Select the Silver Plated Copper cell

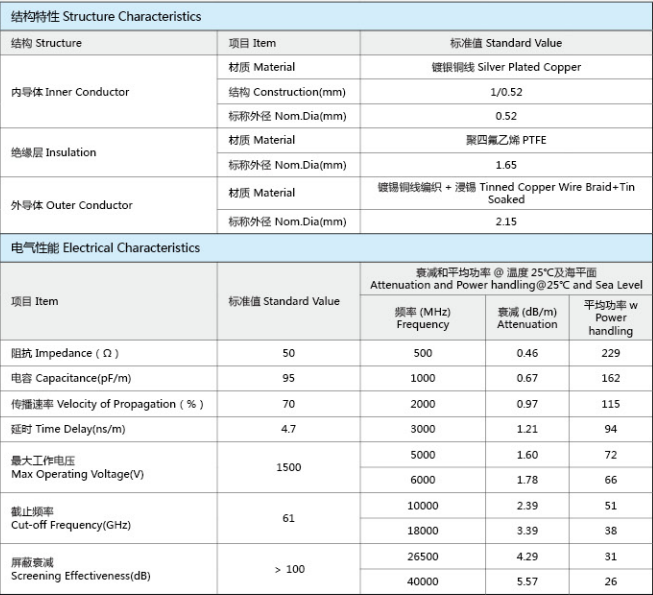click(x=506, y=68)
